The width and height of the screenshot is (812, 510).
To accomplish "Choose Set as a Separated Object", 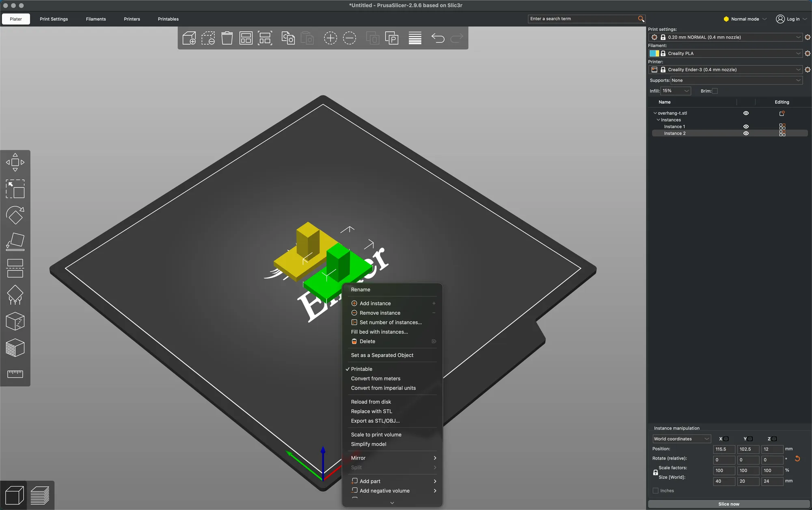I will pyautogui.click(x=382, y=355).
